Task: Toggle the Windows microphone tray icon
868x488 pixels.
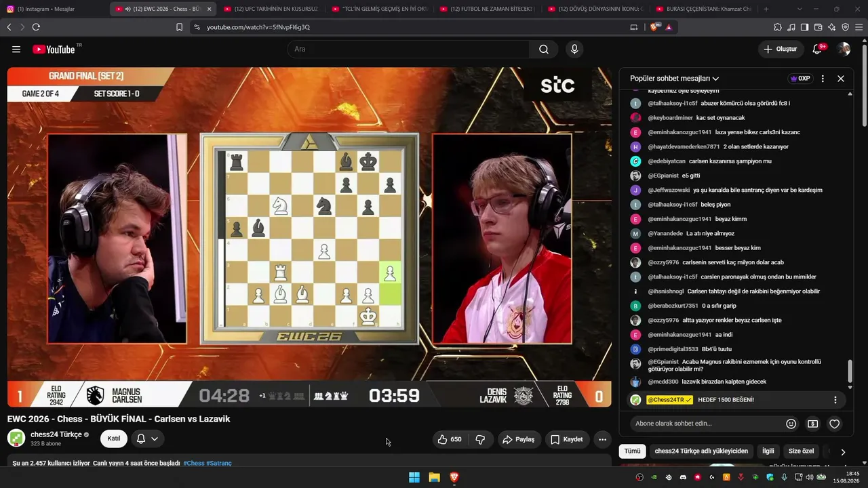Action: coord(784,477)
